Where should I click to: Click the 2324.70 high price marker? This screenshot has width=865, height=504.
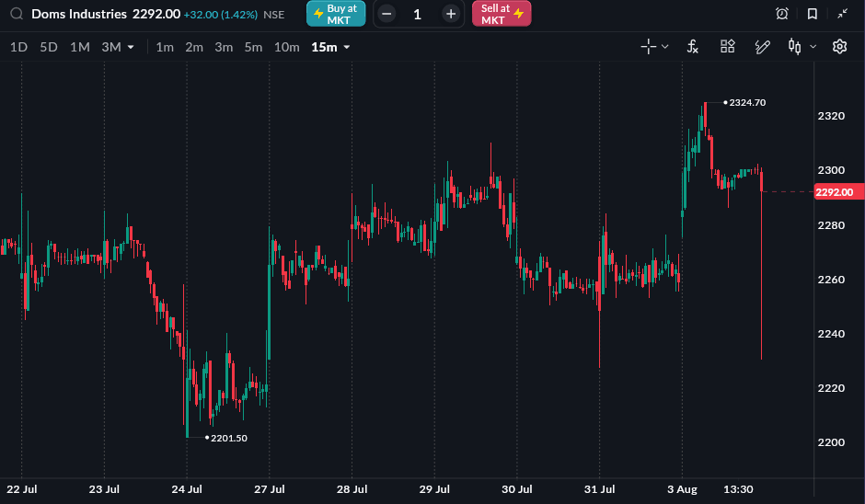click(747, 103)
